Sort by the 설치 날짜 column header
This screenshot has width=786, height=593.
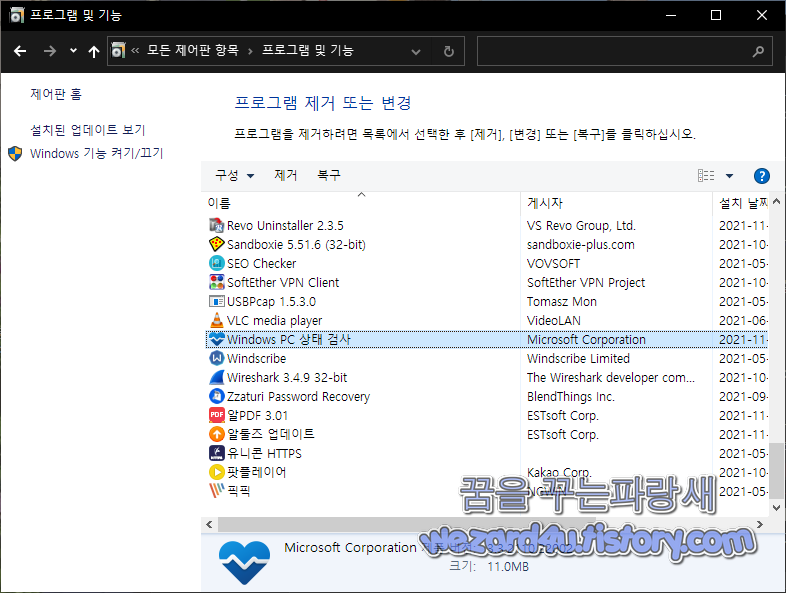741,203
